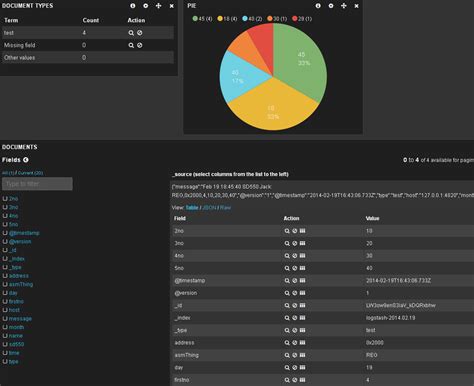Open address field link in Fields list
Image resolution: width=474 pixels, height=386 pixels.
tap(19, 276)
